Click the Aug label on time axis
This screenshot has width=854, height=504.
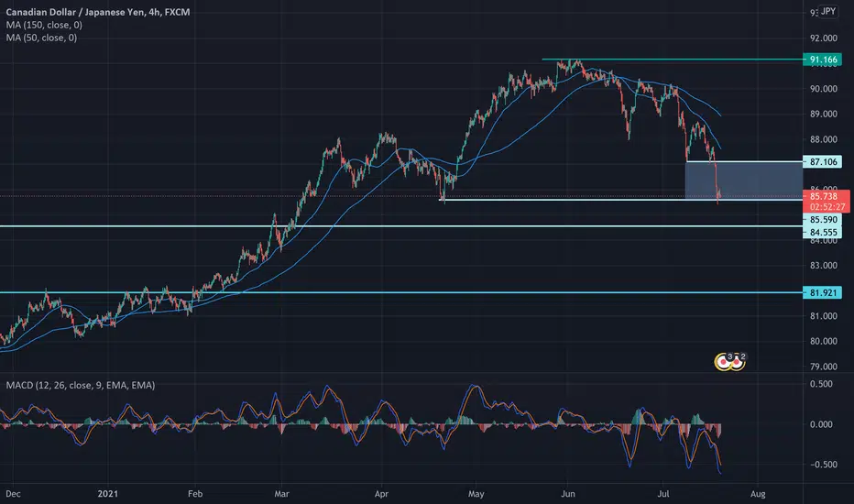(758, 494)
